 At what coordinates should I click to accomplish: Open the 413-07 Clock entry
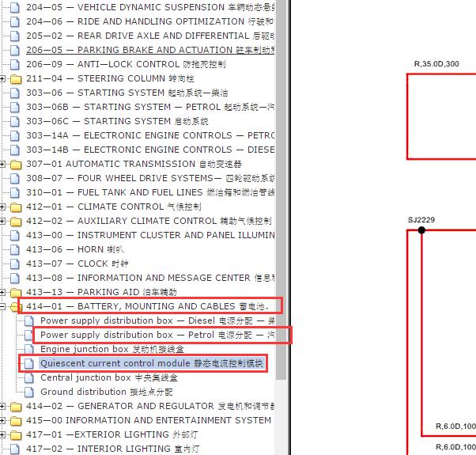coord(77,264)
